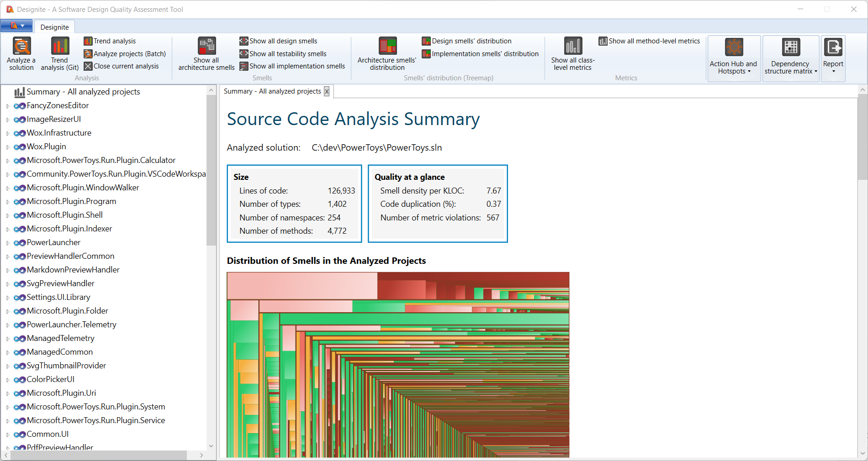Open Dependency structure matrix dropdown arrow
The width and height of the screenshot is (868, 461).
tap(816, 71)
